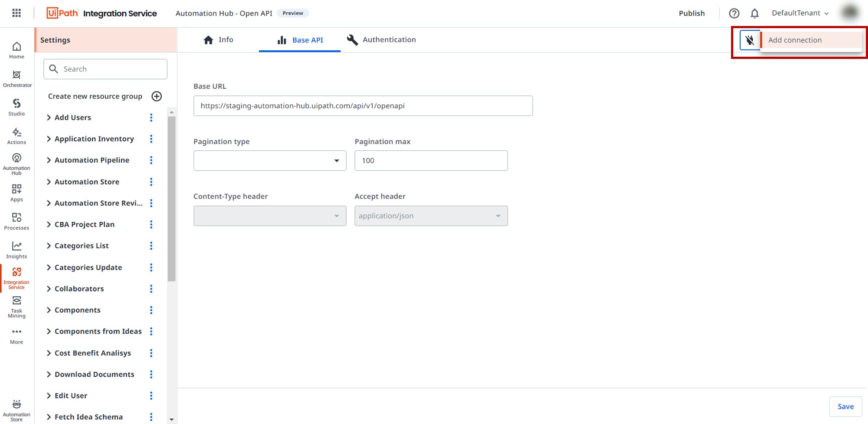Open Apps from the sidebar

coord(16,193)
